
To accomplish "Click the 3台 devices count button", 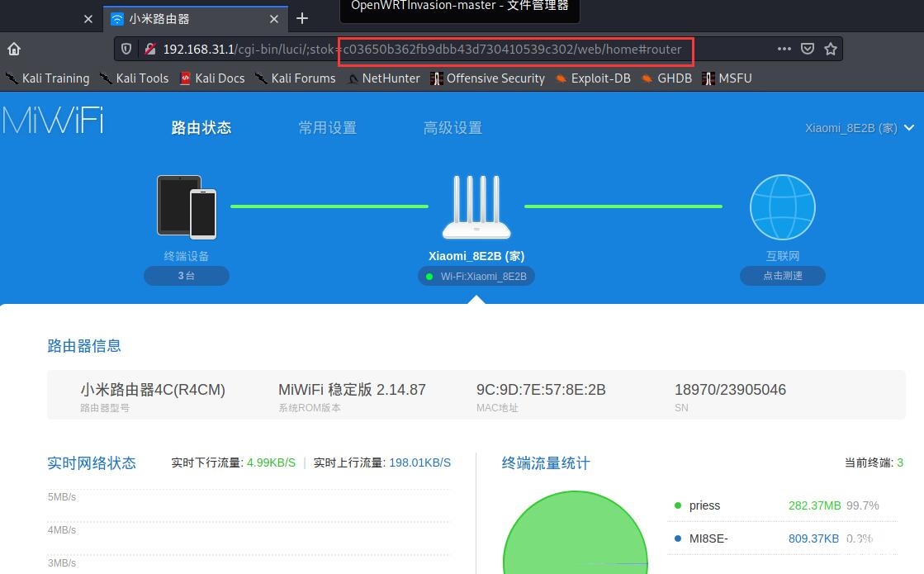I will [x=187, y=276].
